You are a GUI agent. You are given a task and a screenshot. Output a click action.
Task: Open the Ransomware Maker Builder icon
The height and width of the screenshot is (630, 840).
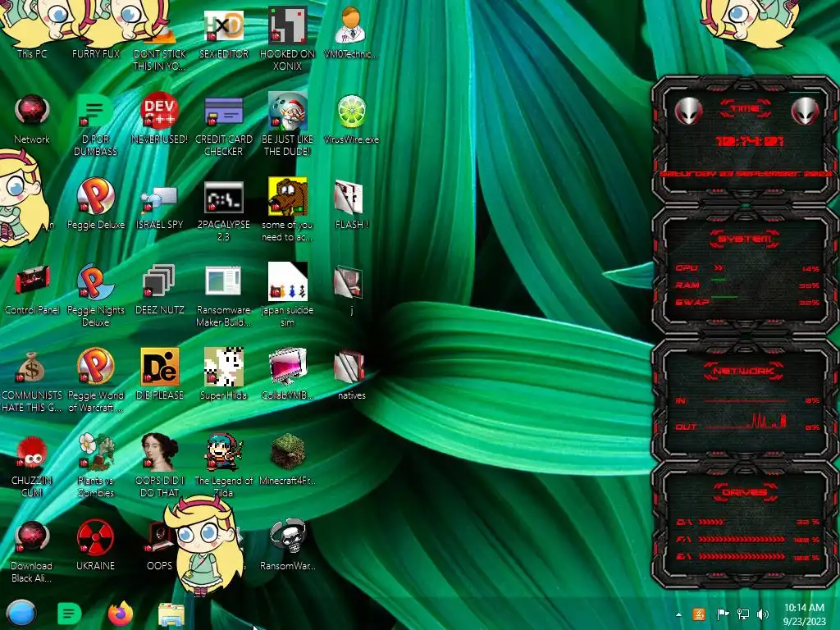click(x=223, y=281)
